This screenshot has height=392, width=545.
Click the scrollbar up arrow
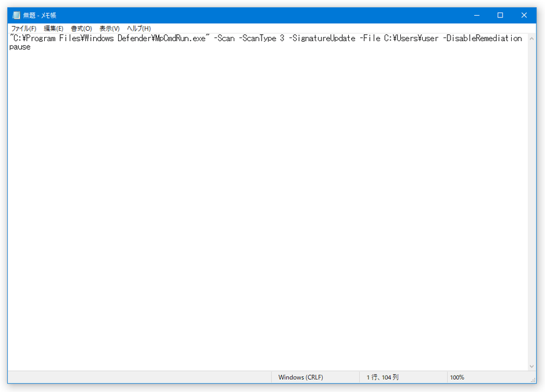(532, 39)
